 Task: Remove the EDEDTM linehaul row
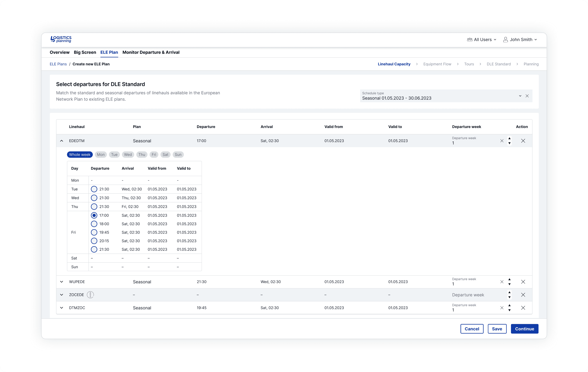click(523, 141)
